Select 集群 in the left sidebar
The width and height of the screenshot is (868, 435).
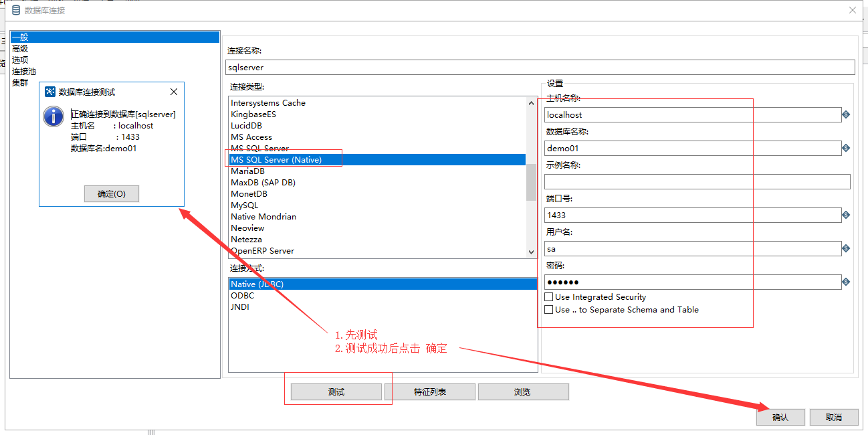(x=20, y=82)
